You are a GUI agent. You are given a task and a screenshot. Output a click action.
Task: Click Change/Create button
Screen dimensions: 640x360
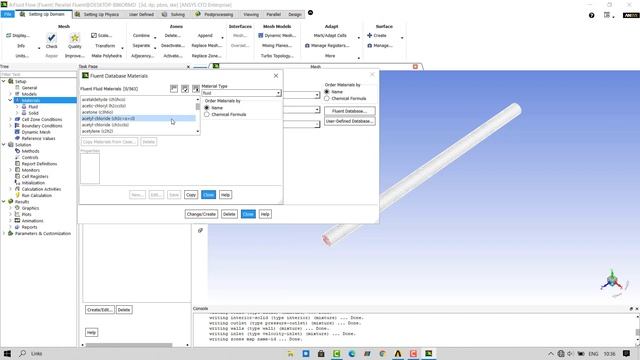[201, 214]
